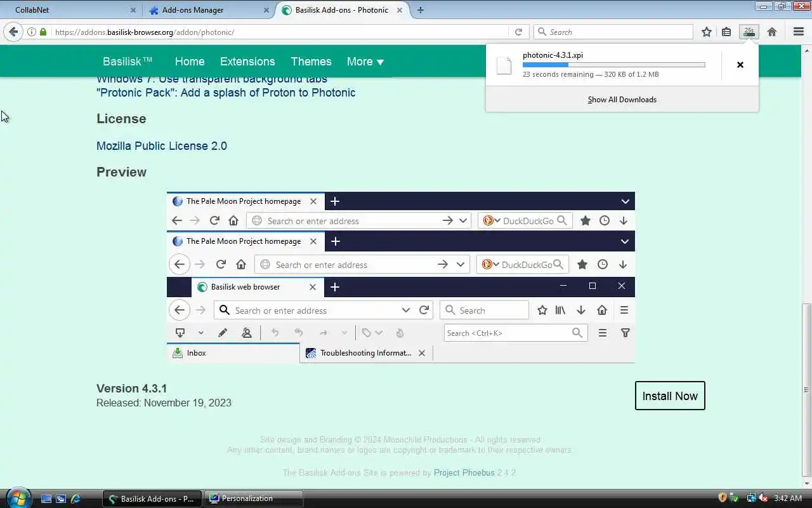Viewport: 812px width, 508px height.
Task: Open Home in site navigation
Action: point(190,62)
